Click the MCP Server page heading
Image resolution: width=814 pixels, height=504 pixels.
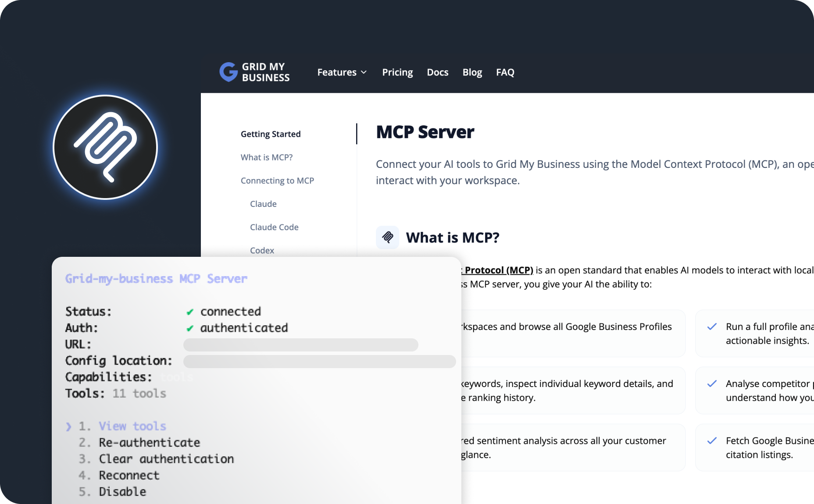pos(425,132)
